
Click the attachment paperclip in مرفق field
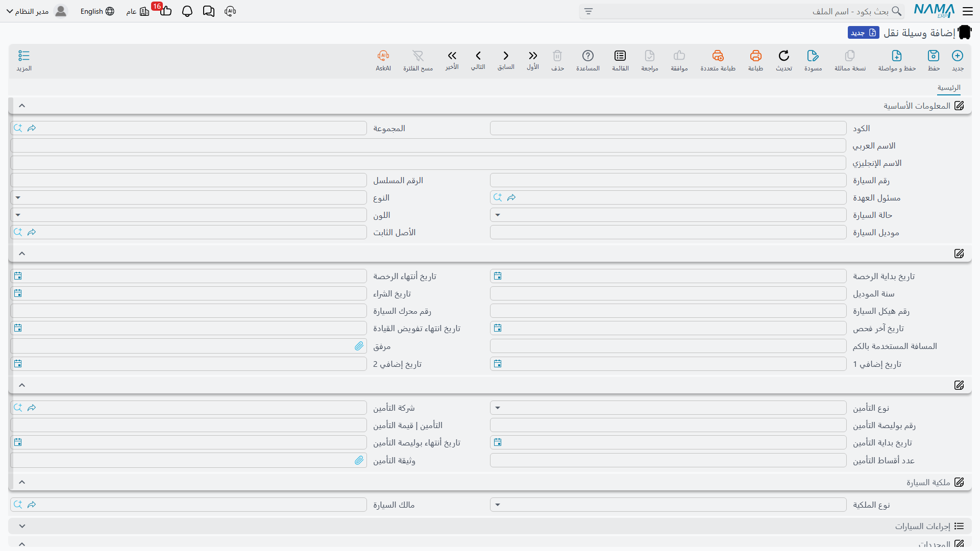point(359,346)
